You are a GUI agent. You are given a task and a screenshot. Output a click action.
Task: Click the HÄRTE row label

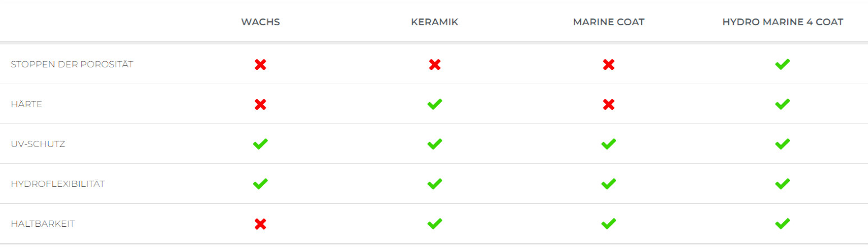click(x=26, y=104)
